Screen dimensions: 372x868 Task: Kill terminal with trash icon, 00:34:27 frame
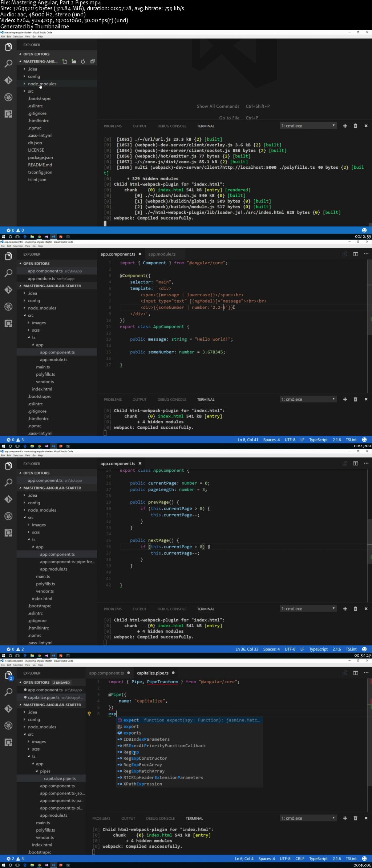point(355,609)
